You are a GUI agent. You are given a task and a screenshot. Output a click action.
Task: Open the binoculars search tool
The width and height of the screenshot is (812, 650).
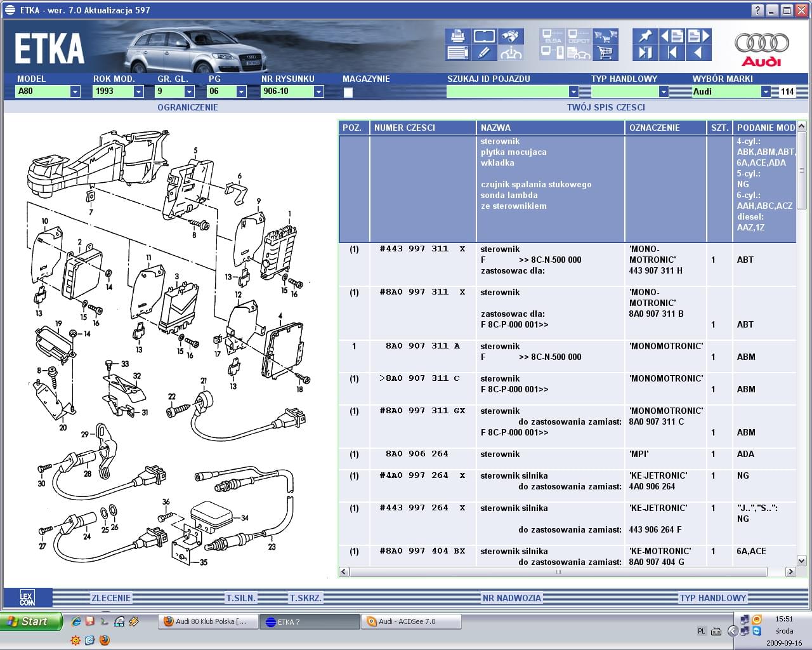click(511, 36)
